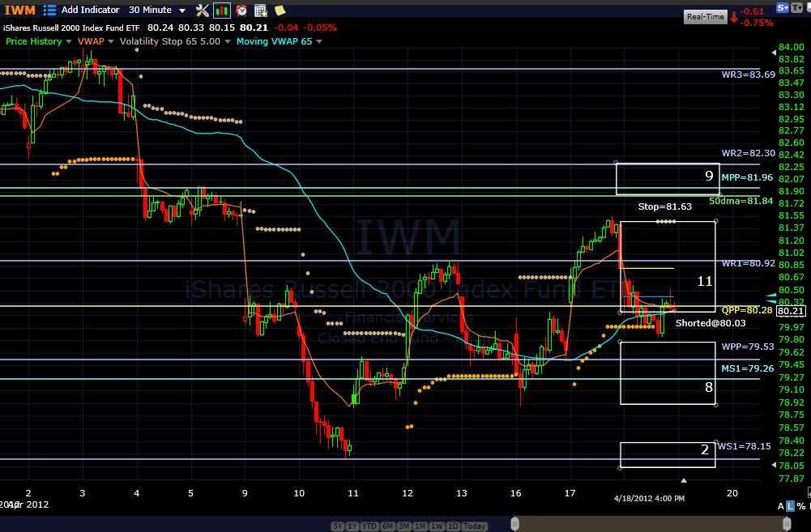Select the candlestick chart style icon

222,11
